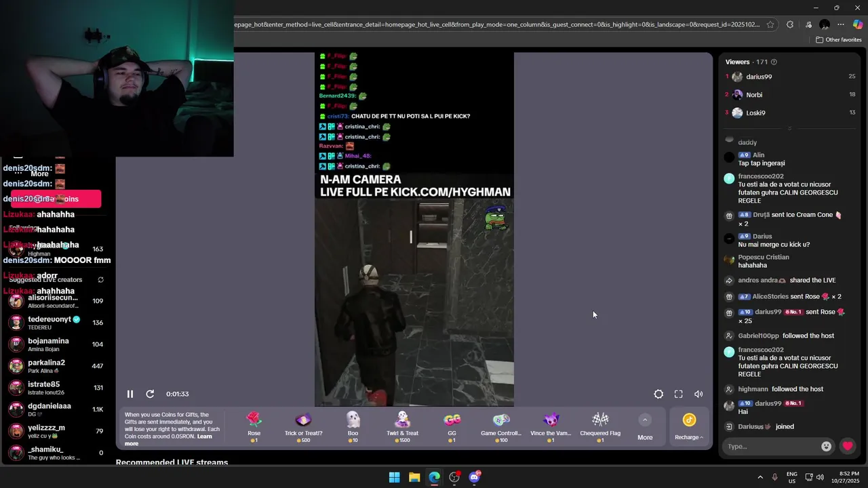Open the media control music icon
Image resolution: width=868 pixels, height=488 pixels.
tap(808, 24)
